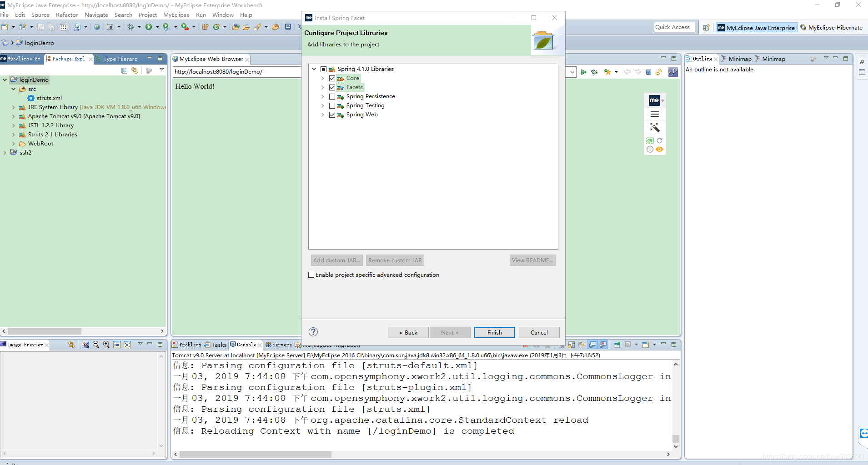Expand the JRE System Library node
This screenshot has width=868, height=465.
click(14, 107)
